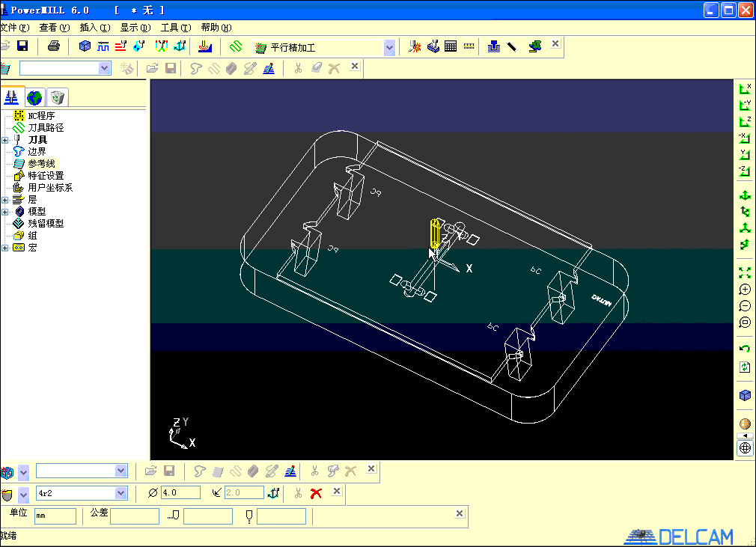Select 残留模型 in the explorer tree
This screenshot has width=756, height=547.
point(46,224)
